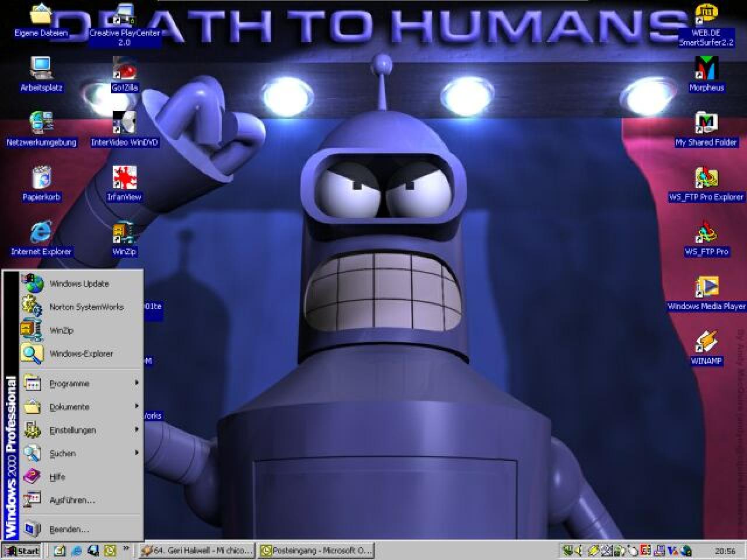Expand the Programme submenu
The width and height of the screenshot is (747, 560).
coord(81,383)
